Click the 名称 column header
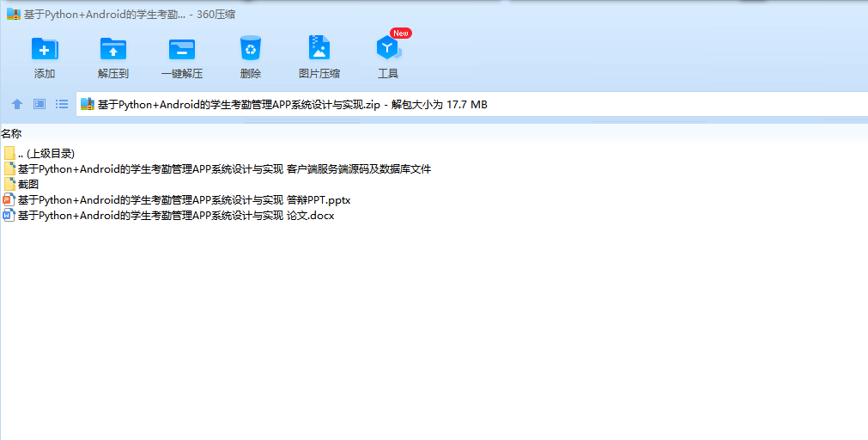The image size is (868, 440). pos(11,133)
